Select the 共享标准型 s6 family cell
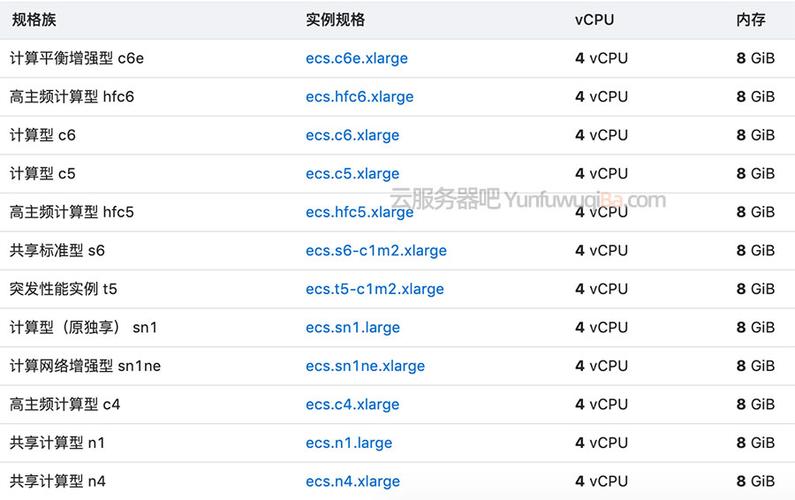Screen dimensions: 795x500 (57, 251)
